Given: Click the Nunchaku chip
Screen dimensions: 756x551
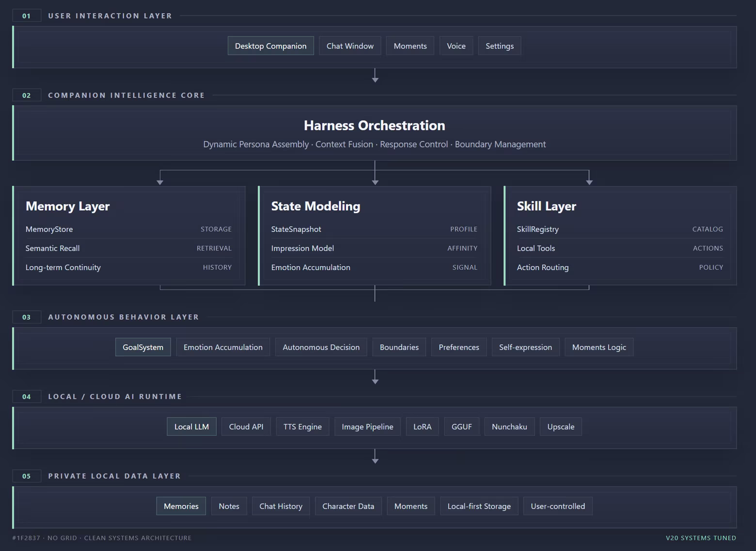Looking at the screenshot, I should [x=509, y=427].
